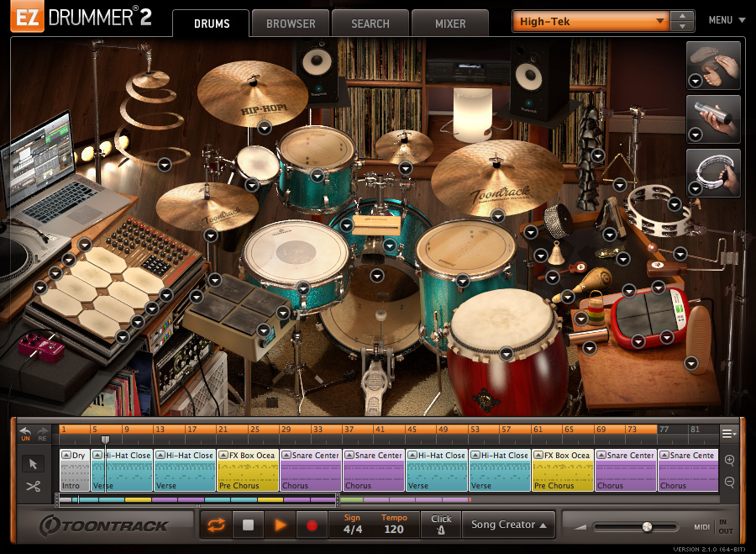Click the Record button
Viewport: 756px width, 554px height.
[x=312, y=525]
